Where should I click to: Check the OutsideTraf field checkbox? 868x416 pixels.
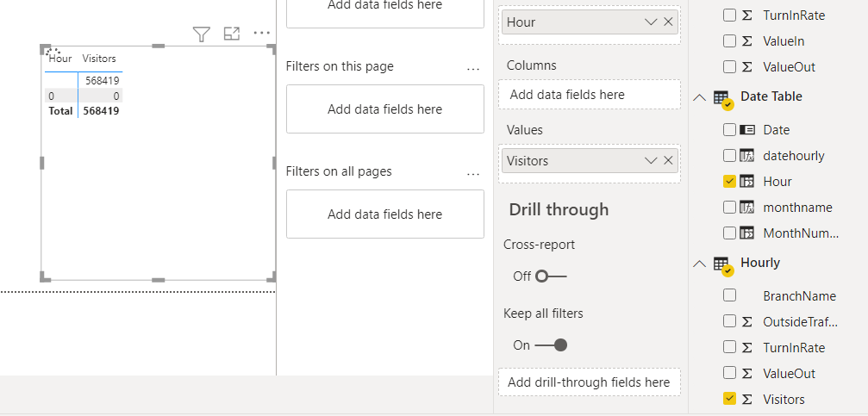(729, 321)
